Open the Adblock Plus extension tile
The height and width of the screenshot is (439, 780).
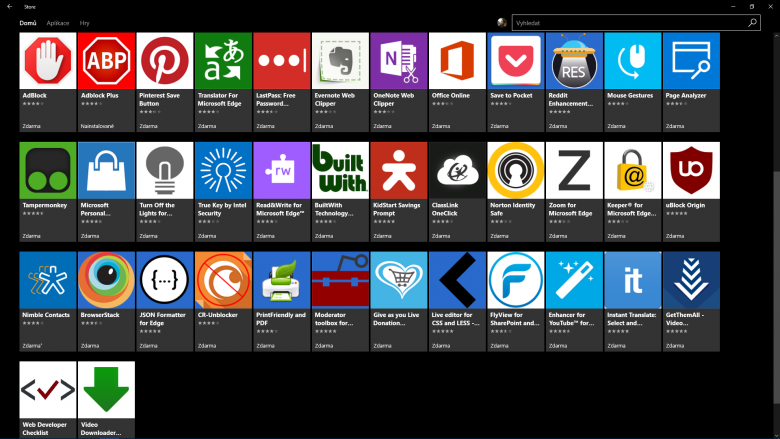[x=106, y=82]
